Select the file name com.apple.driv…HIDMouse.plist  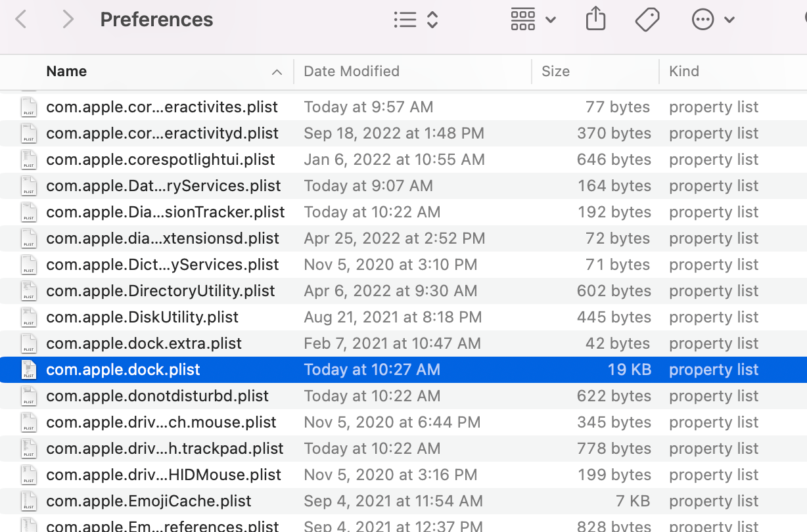pos(164,475)
